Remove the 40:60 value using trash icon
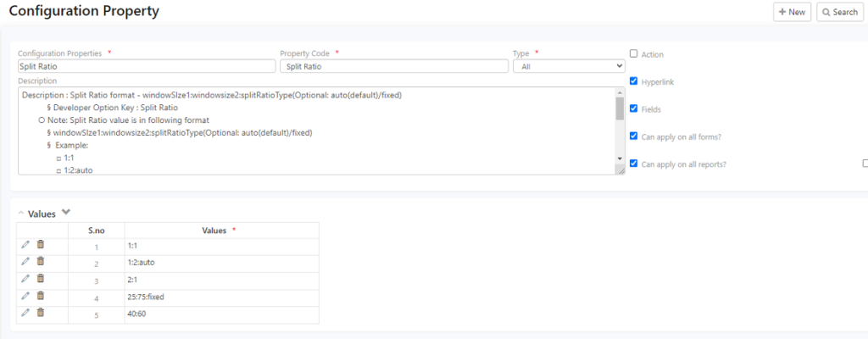 pos(41,313)
